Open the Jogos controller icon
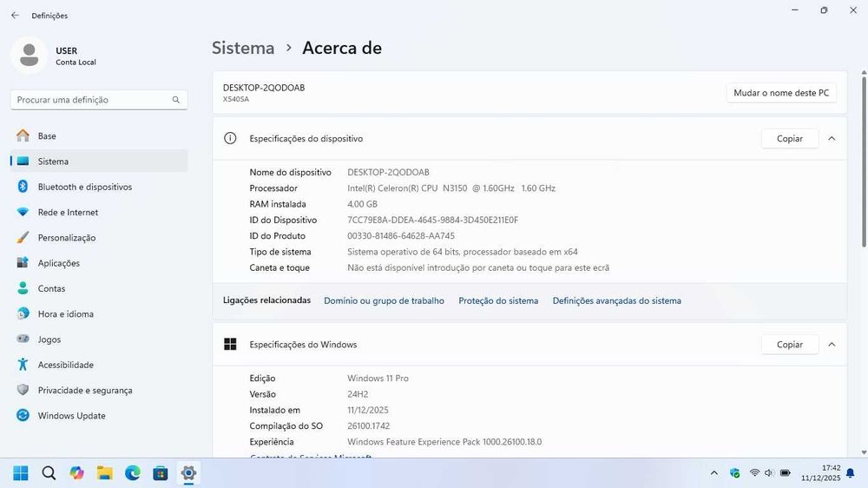Screen dimensions: 868x488 tap(23, 339)
